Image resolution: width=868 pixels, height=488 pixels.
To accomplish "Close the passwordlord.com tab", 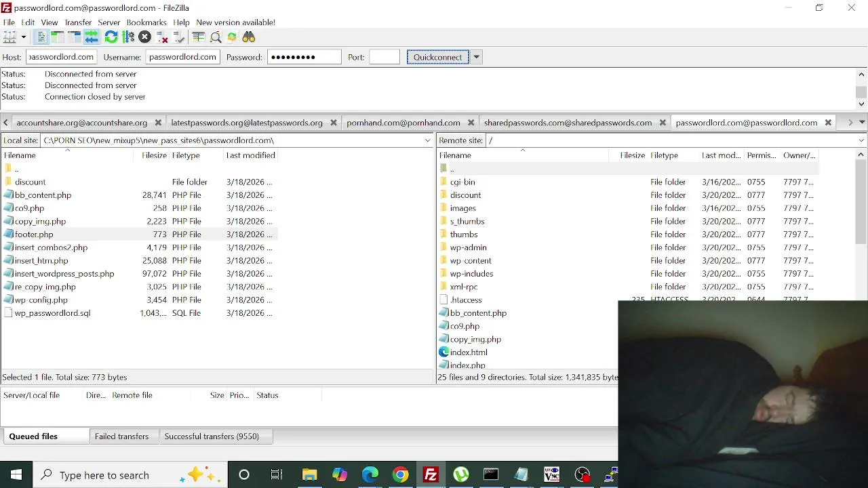I will click(x=828, y=123).
